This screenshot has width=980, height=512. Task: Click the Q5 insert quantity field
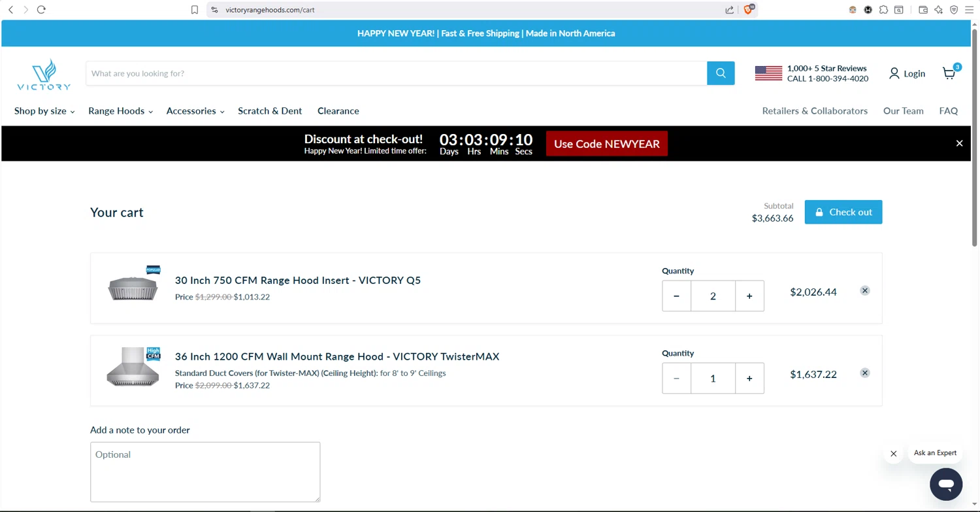713,296
